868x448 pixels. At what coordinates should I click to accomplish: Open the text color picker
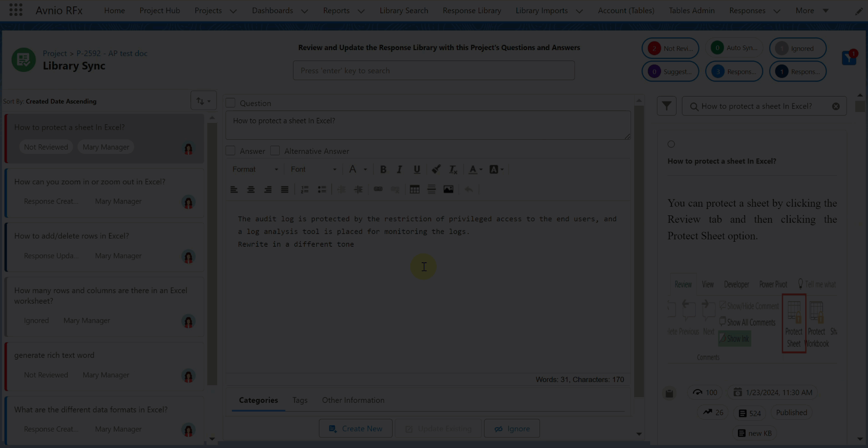tap(475, 169)
